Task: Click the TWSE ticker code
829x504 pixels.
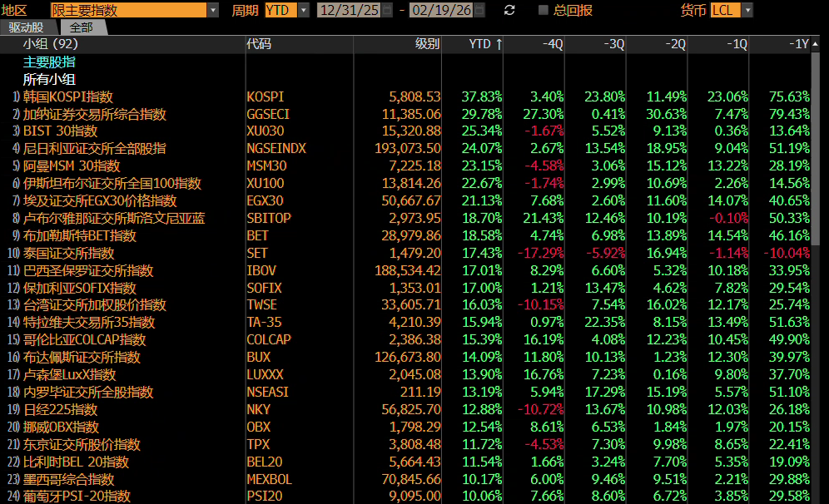Action: 261,305
